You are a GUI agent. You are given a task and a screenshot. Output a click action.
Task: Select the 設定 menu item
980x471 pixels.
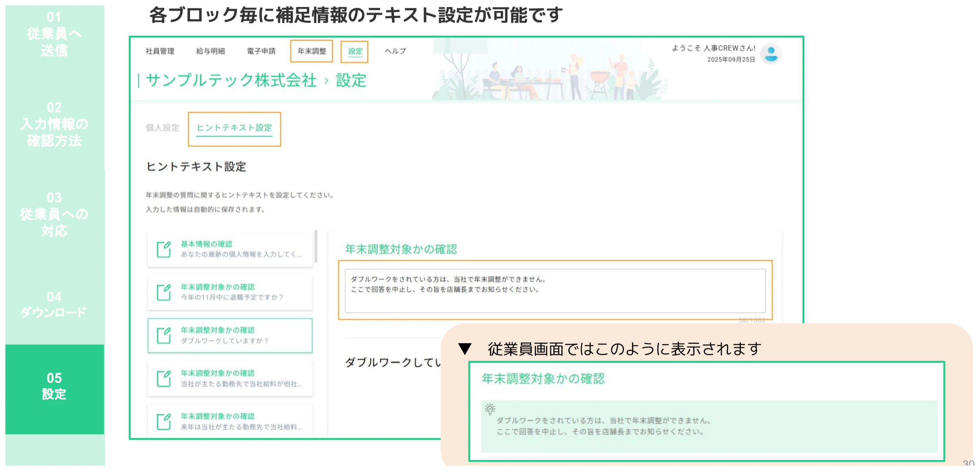coord(355,51)
